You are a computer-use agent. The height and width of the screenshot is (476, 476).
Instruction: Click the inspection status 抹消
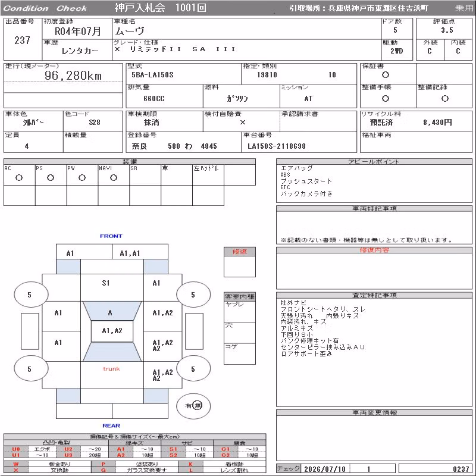[x=152, y=123]
